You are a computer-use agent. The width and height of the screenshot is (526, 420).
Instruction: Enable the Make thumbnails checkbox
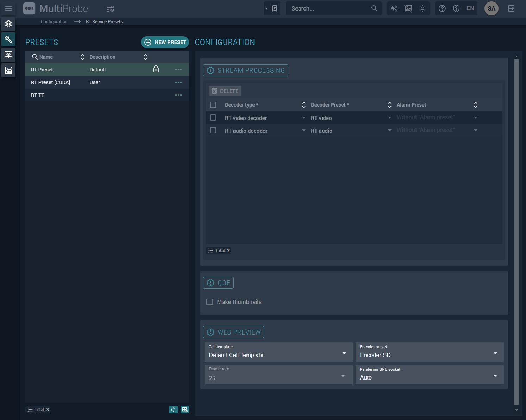(x=209, y=302)
